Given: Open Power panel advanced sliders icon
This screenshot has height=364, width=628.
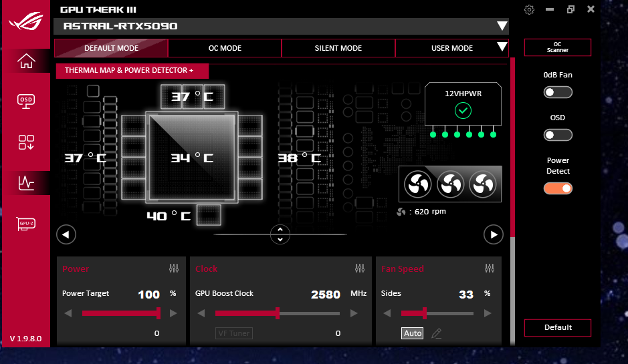Looking at the screenshot, I should (x=174, y=268).
